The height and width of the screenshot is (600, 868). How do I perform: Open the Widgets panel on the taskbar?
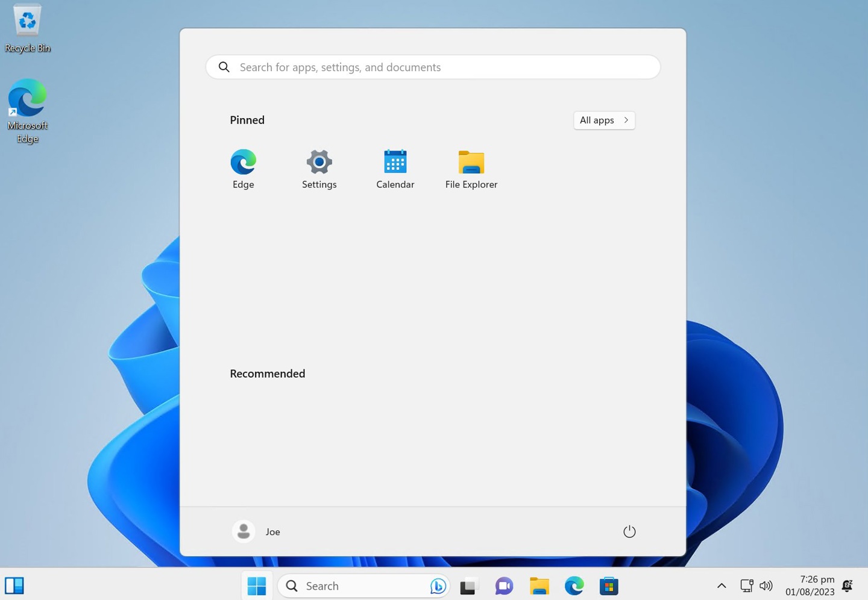point(14,586)
